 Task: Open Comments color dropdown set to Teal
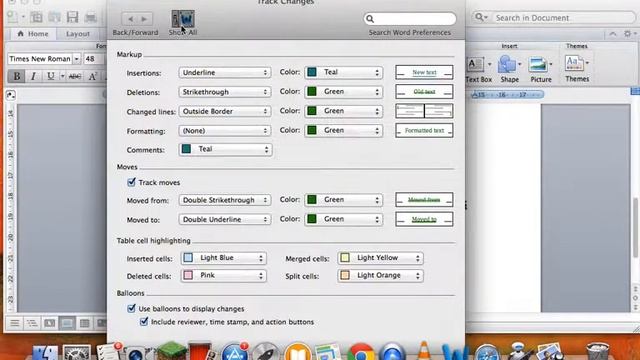[225, 149]
